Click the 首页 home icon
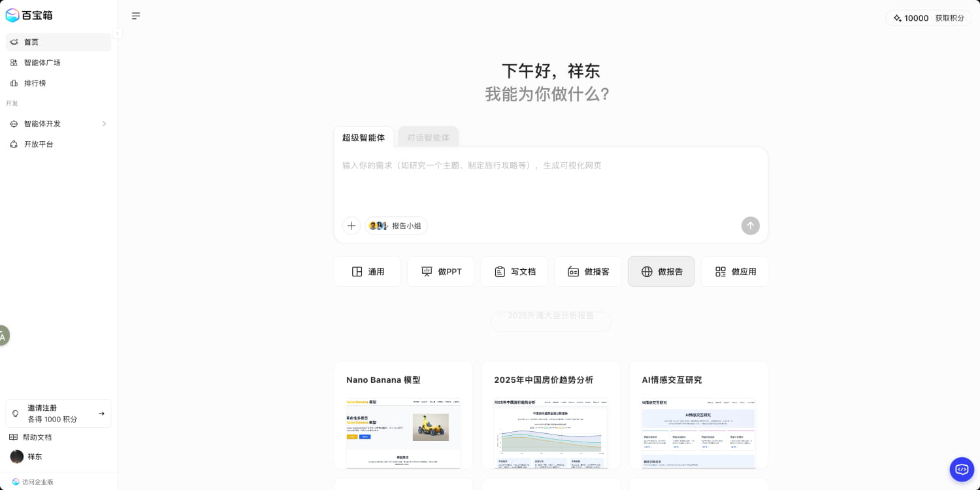980x490 pixels. pos(14,42)
